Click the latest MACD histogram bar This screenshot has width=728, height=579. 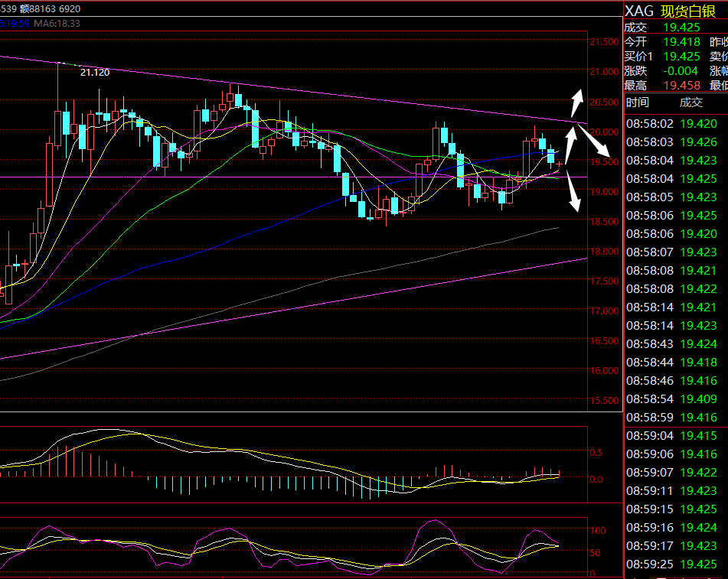point(559,473)
